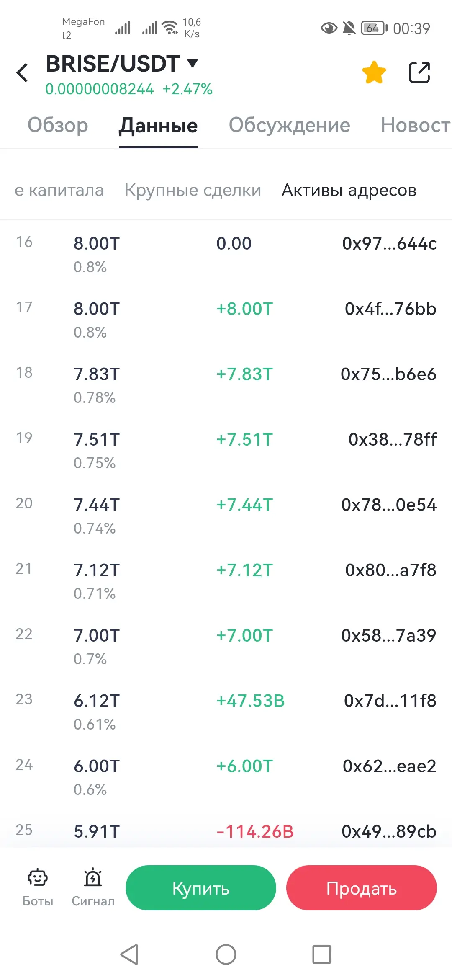Switch to the Обзор tab
Image resolution: width=452 pixels, height=980 pixels.
(x=58, y=125)
